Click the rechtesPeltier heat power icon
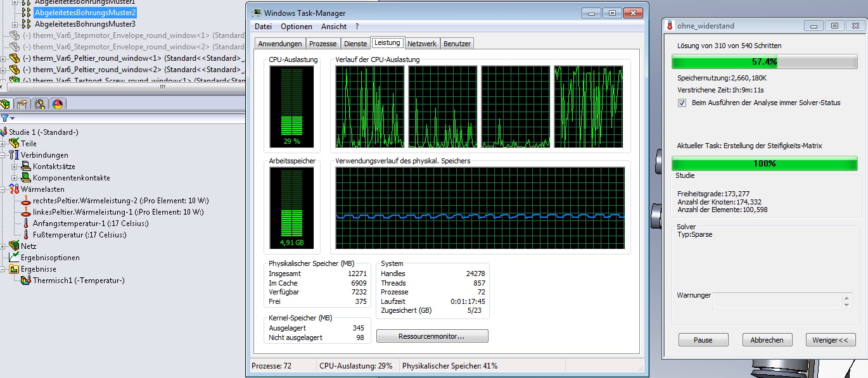Viewport: 868px width, 378px height. click(x=26, y=201)
